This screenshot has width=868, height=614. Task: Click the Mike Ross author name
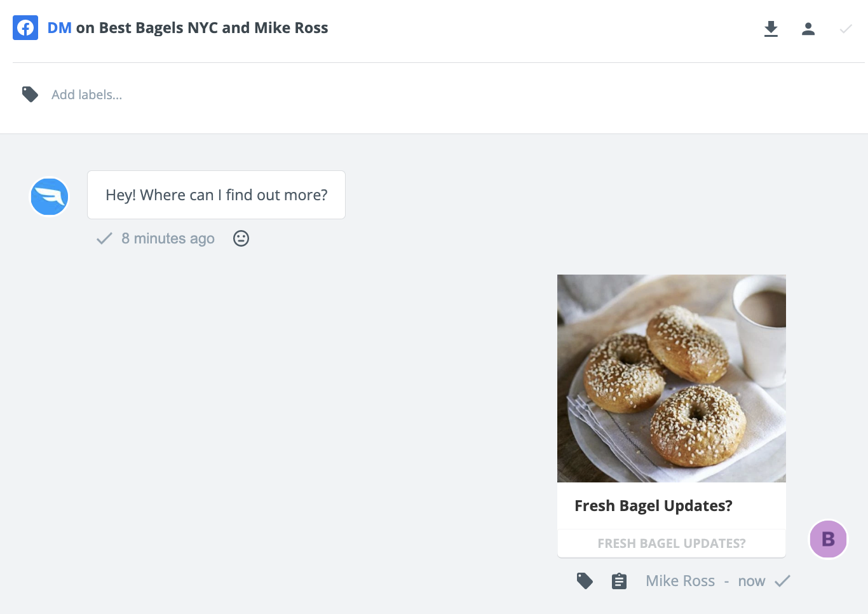(680, 581)
